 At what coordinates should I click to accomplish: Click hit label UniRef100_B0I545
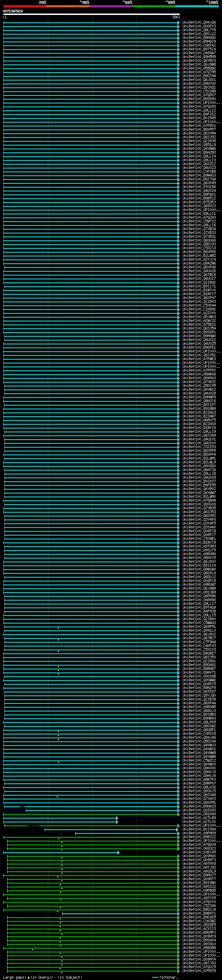[x=199, y=118]
